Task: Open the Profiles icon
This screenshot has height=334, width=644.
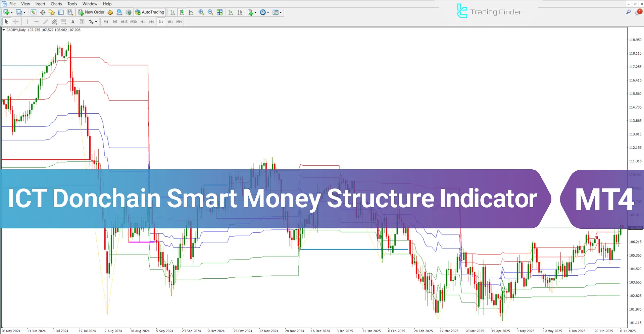Action: coord(19,12)
